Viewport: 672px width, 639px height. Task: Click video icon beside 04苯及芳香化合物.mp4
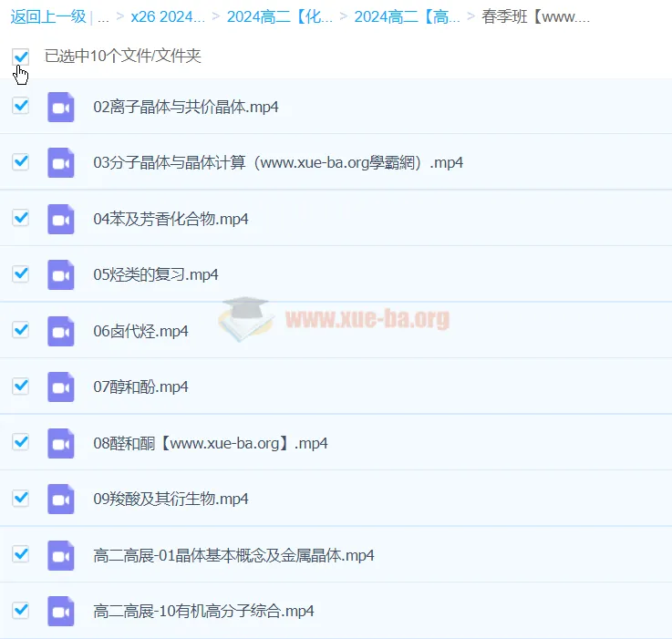61,219
